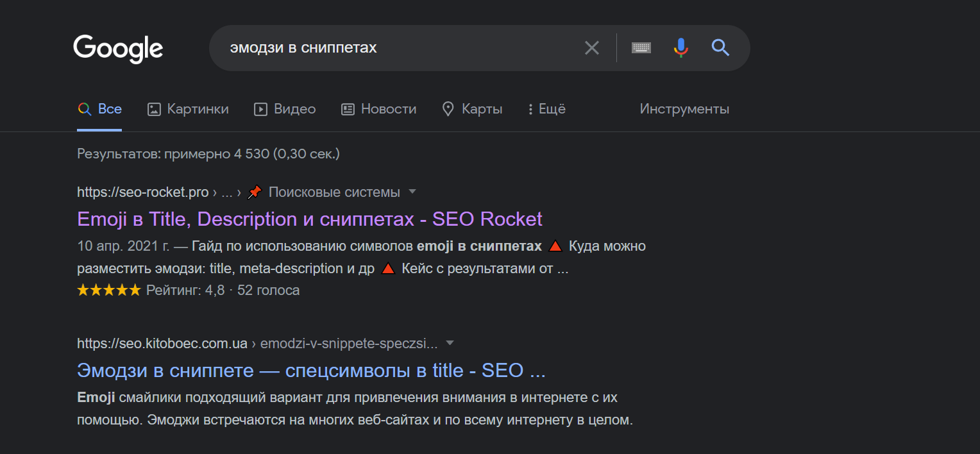Open the seo.kitoboec.com.ua result options arrow

tap(450, 343)
